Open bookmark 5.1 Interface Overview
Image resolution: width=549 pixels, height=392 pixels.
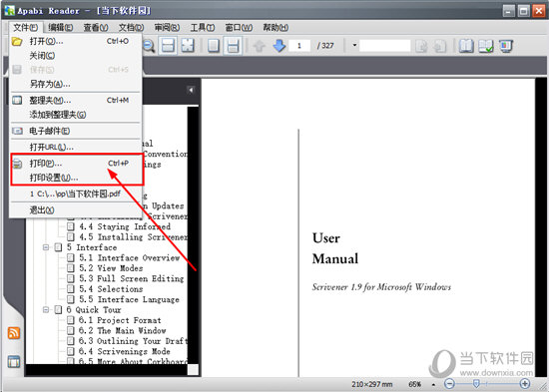click(129, 258)
